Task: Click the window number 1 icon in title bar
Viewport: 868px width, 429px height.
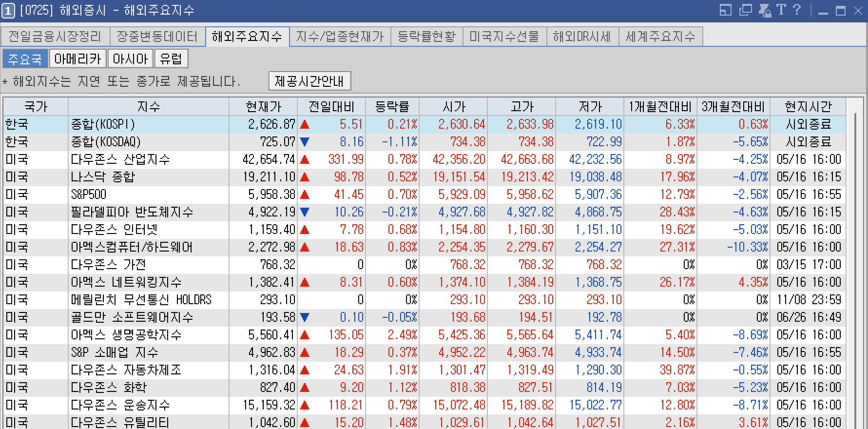Action: click(x=8, y=10)
